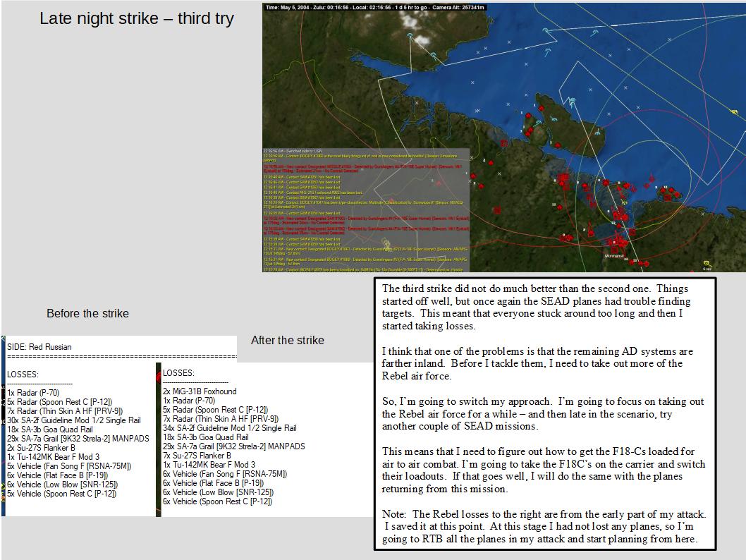Select '6x Vehicle (Spoon Rest C' row in After list

(217, 501)
